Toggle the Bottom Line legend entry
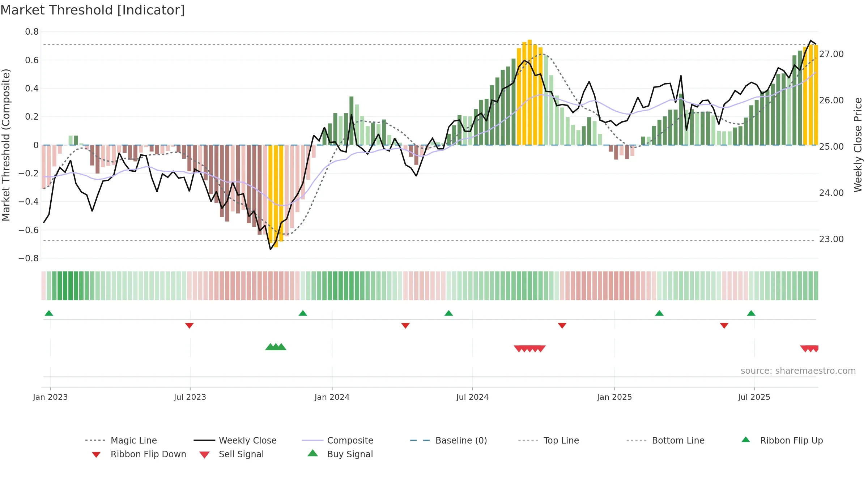Image resolution: width=868 pixels, height=488 pixels. [665, 440]
